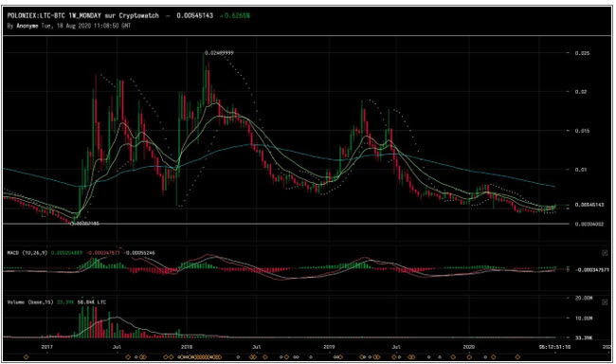The image size is (616, 364).
Task: Click the leftmost orange diamond event marker
Action: tap(27, 357)
